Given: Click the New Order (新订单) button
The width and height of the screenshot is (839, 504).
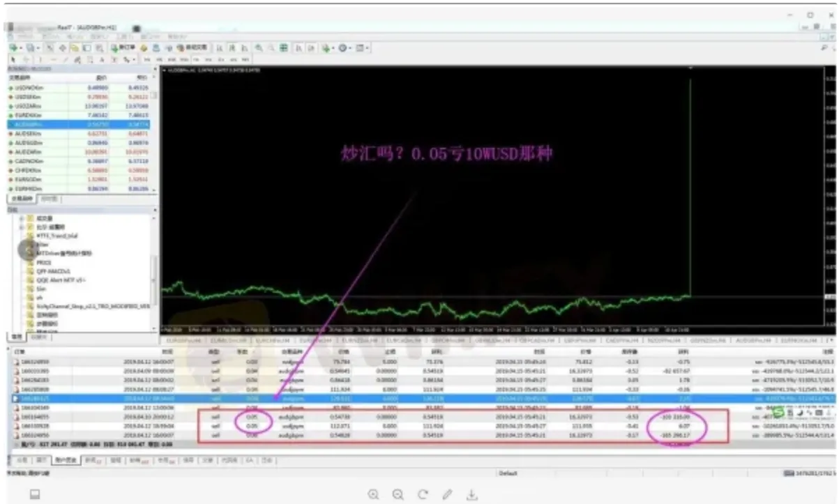Looking at the screenshot, I should pos(123,47).
